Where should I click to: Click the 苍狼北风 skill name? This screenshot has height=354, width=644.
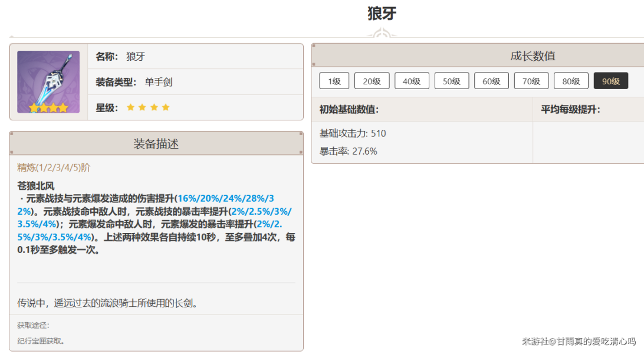click(36, 186)
